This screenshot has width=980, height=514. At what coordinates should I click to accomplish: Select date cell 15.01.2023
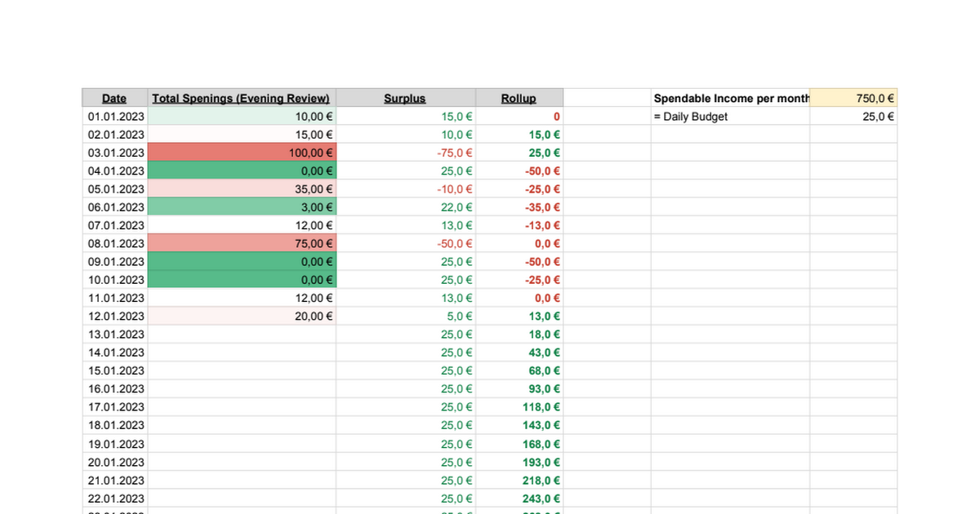(114, 370)
